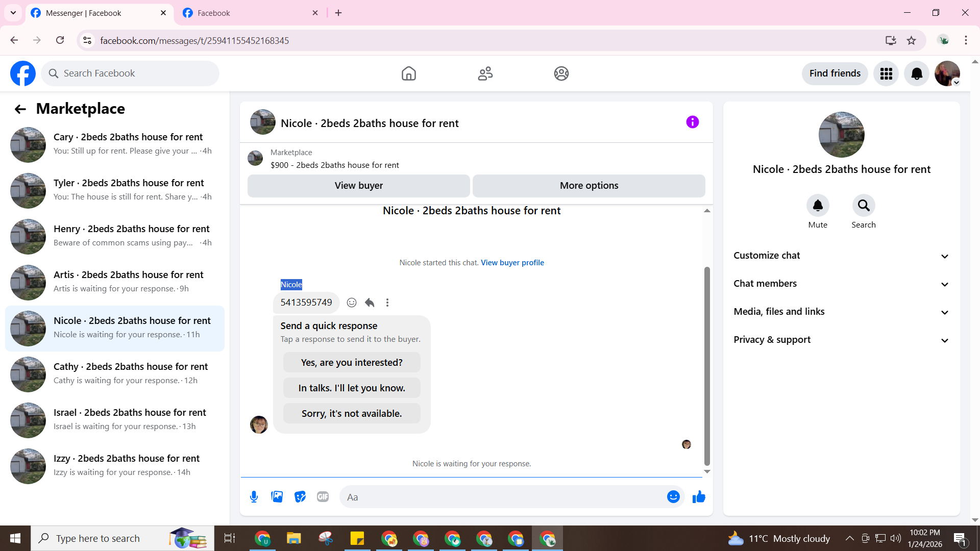Screen dimensions: 980x551
Task: Open the View buyer profile link
Action: (x=512, y=263)
